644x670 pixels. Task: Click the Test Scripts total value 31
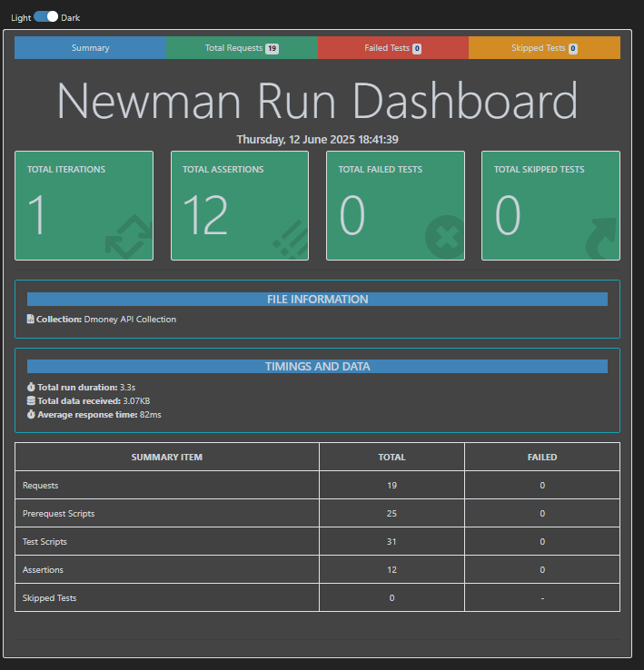point(391,541)
